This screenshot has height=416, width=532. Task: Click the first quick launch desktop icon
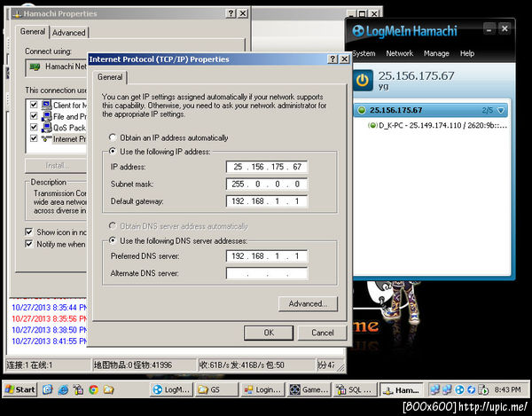48,389
